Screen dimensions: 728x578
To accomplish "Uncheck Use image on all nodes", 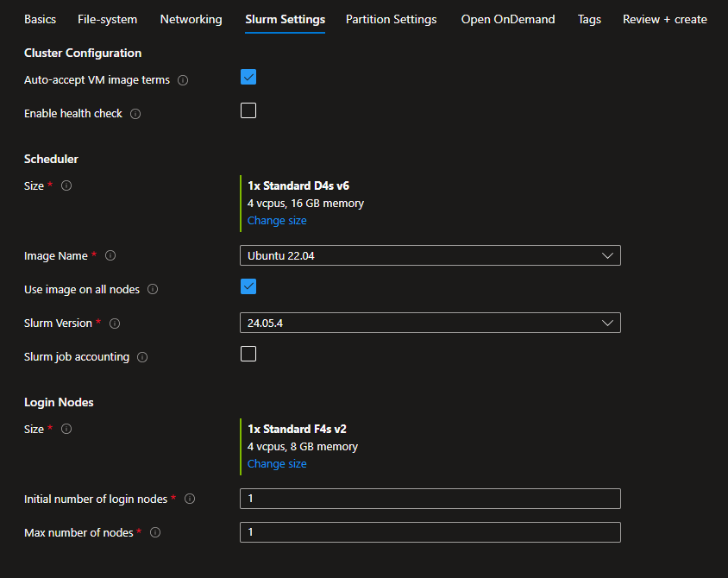I will (248, 286).
